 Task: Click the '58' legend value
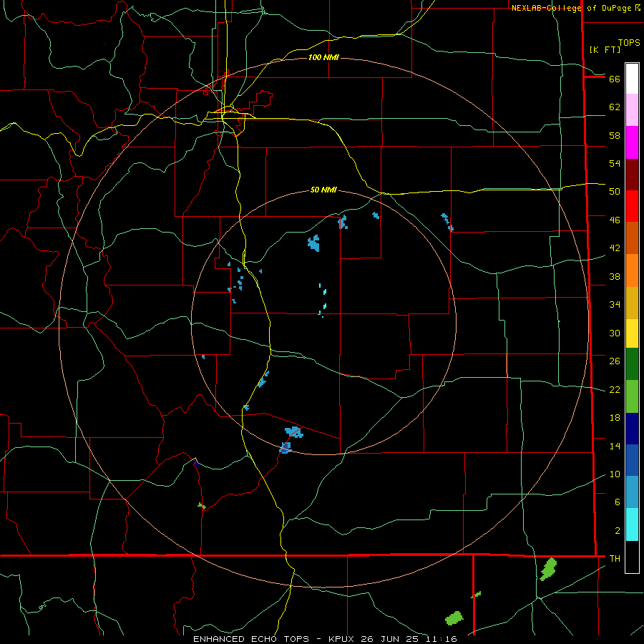pos(615,135)
